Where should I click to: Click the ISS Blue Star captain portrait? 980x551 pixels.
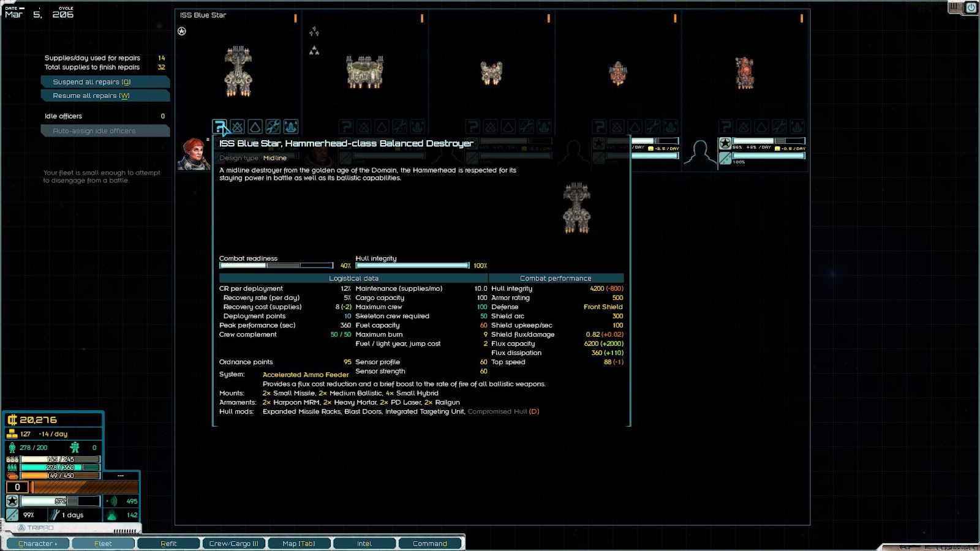coord(194,154)
